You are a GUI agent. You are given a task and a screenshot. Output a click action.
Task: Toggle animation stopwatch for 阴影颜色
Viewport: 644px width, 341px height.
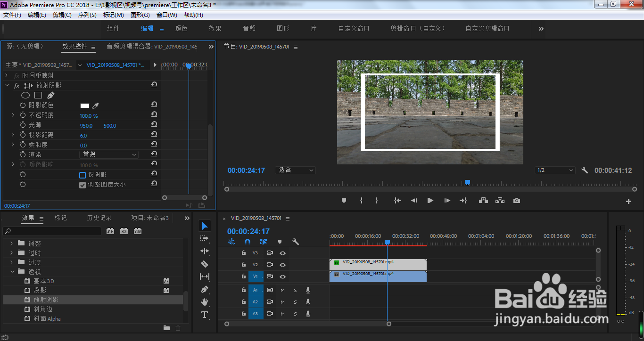click(23, 105)
